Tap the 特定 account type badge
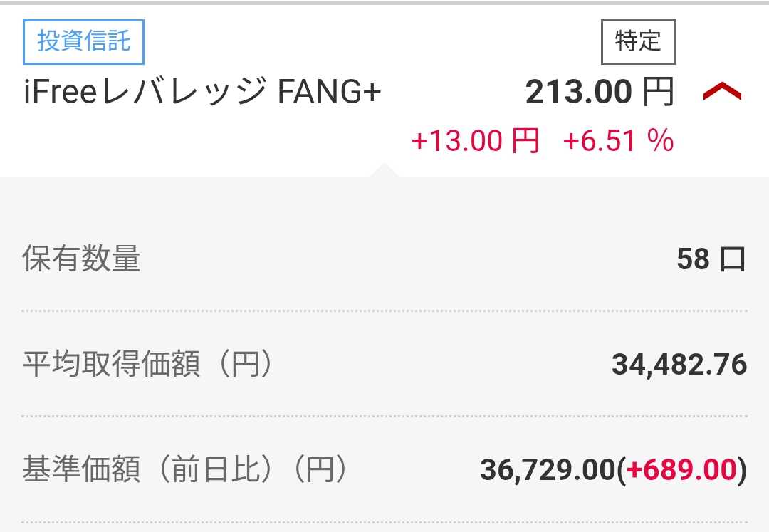The height and width of the screenshot is (532, 769). tap(638, 42)
